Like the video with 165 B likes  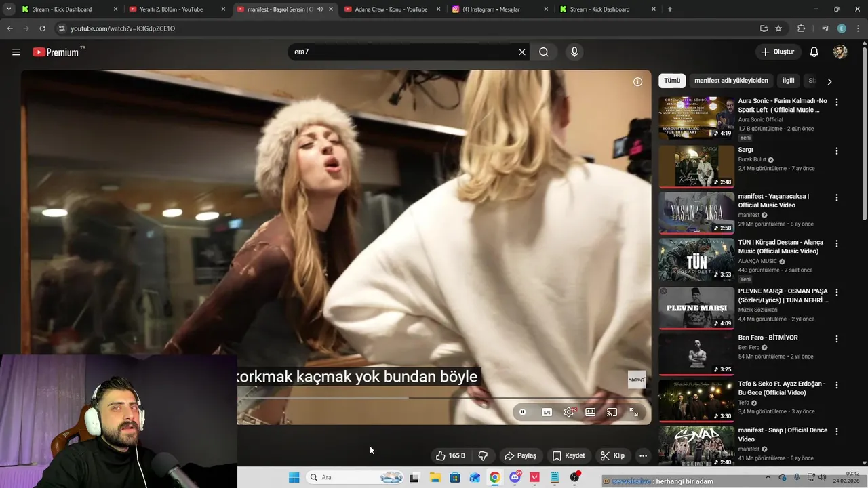tap(450, 455)
